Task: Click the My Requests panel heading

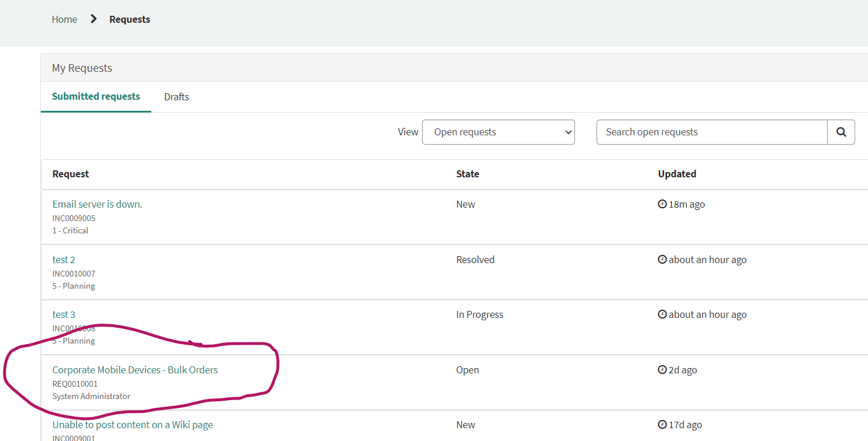Action: coord(82,68)
